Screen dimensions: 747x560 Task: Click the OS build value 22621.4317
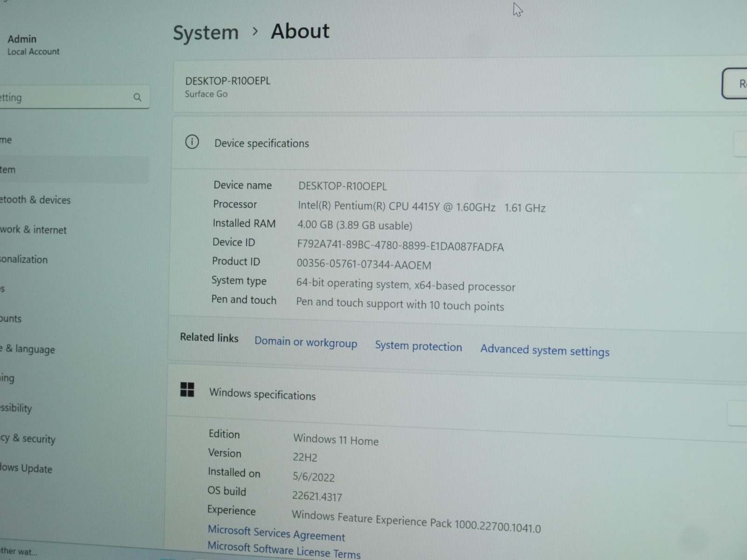pyautogui.click(x=317, y=496)
